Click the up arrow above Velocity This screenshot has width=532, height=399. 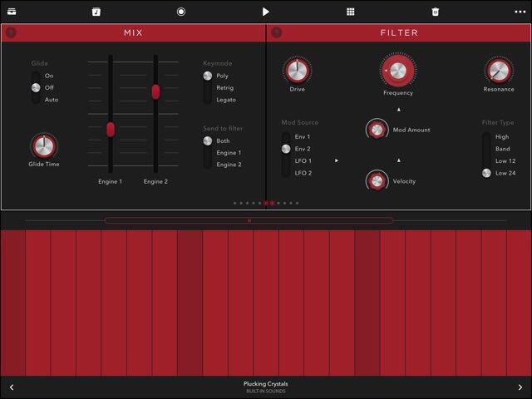399,160
